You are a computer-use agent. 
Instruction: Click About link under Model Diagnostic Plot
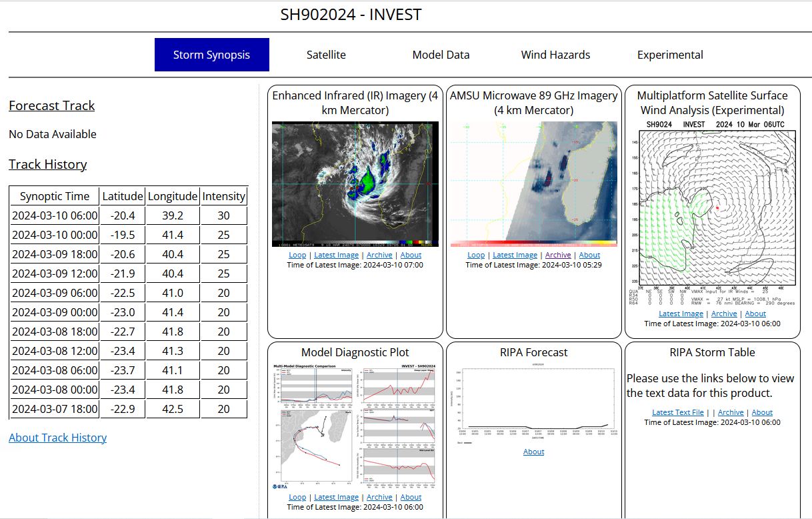pyautogui.click(x=411, y=497)
